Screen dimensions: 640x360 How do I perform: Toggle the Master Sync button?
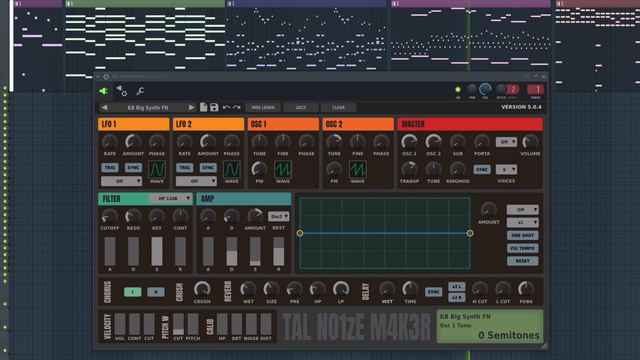tap(482, 169)
